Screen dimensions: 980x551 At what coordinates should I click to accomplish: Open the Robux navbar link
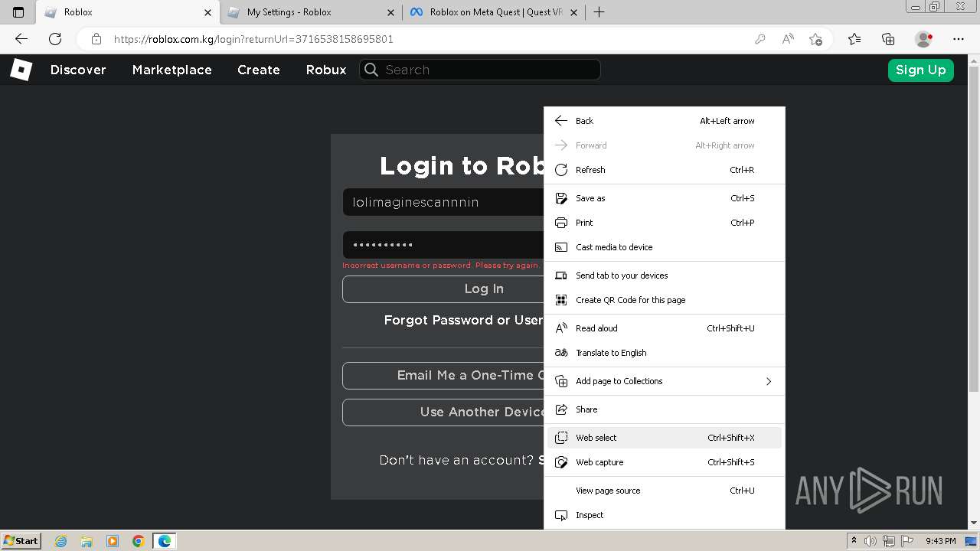pyautogui.click(x=326, y=70)
